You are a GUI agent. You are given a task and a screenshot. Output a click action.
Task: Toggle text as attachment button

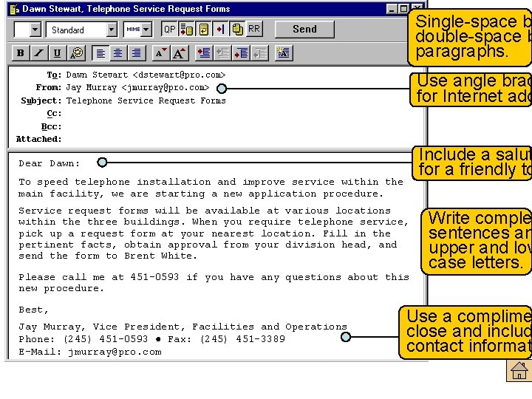186,29
